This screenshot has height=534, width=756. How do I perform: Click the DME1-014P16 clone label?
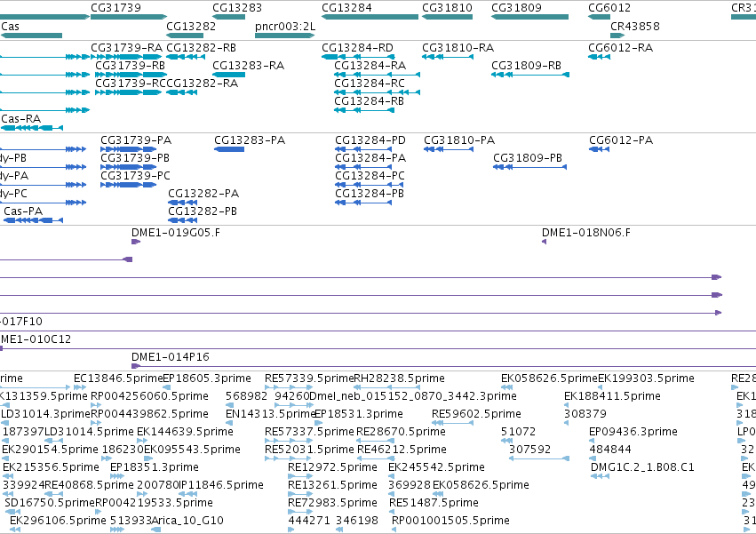[x=171, y=357]
